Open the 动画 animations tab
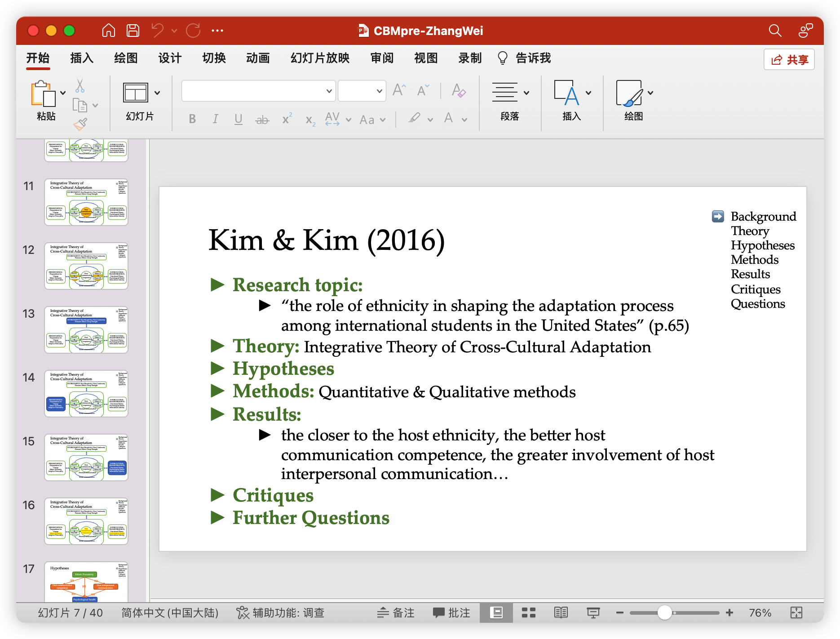 [x=258, y=58]
